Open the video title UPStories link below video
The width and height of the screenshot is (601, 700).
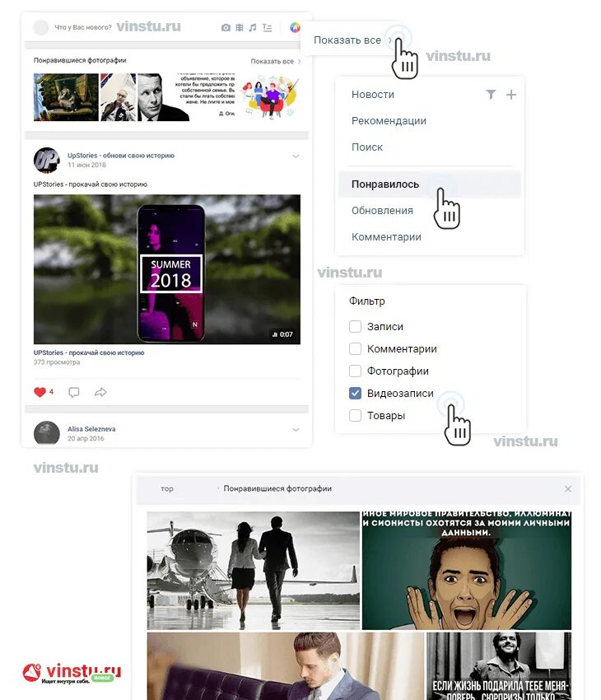(89, 352)
